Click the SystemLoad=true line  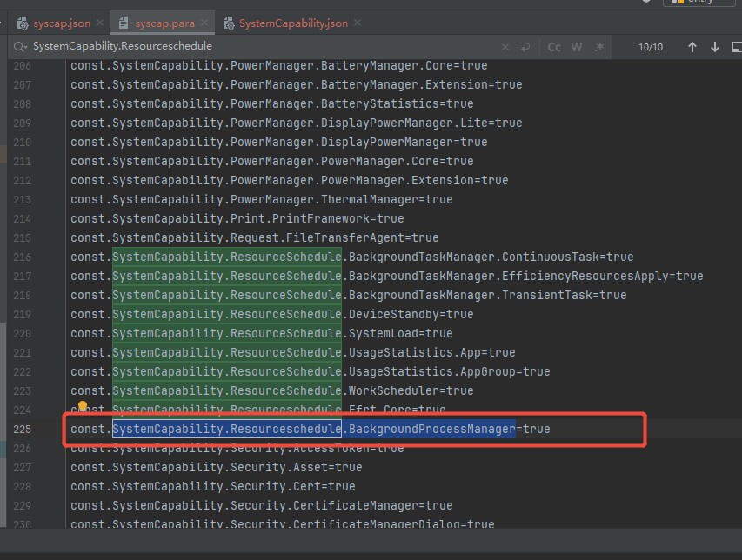click(x=262, y=333)
